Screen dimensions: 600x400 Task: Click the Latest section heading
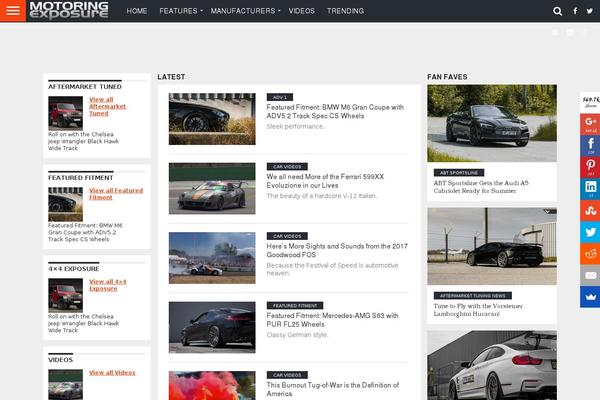171,77
